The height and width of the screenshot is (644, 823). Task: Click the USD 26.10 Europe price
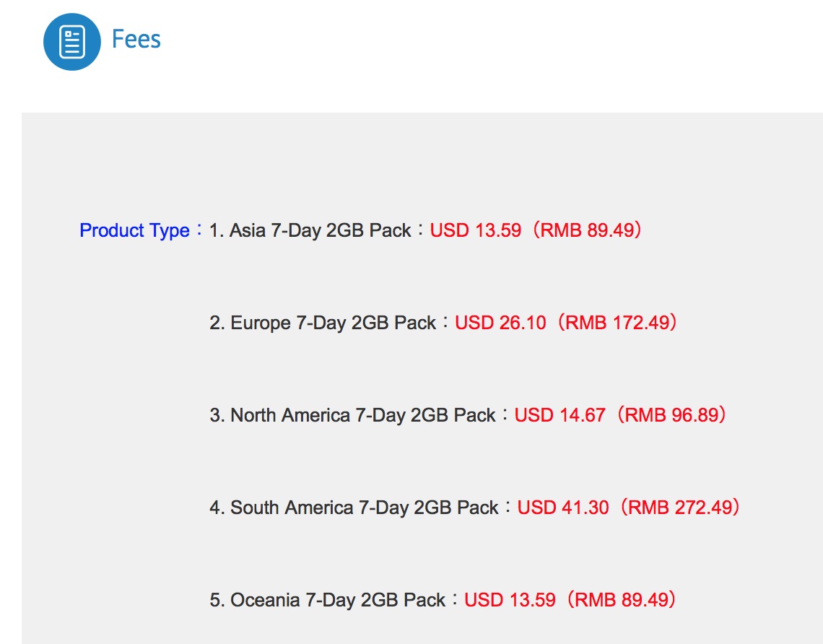(500, 323)
